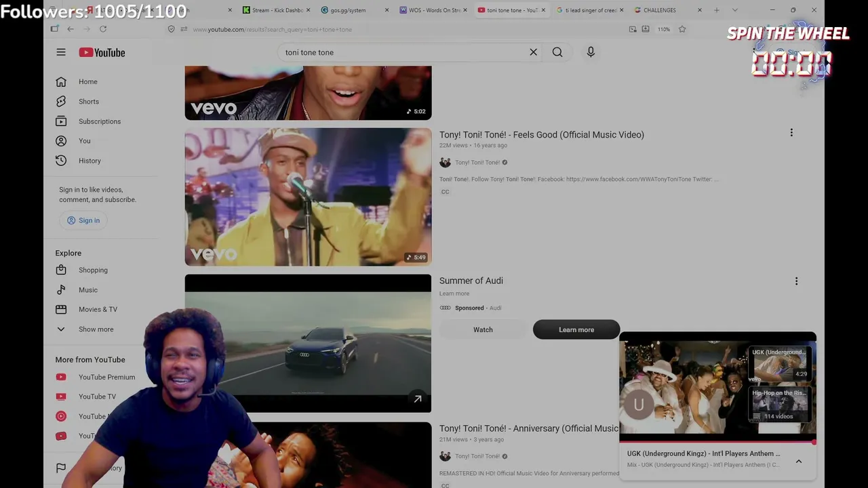Open the Tony! Toni! Toné! channel avatar under Feels Good
This screenshot has width=868, height=488.
pos(445,162)
